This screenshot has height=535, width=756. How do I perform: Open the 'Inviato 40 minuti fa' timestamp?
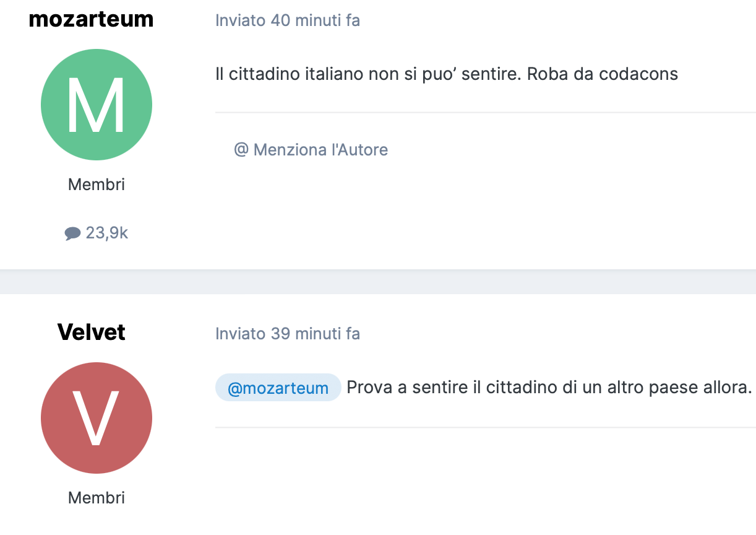point(288,20)
